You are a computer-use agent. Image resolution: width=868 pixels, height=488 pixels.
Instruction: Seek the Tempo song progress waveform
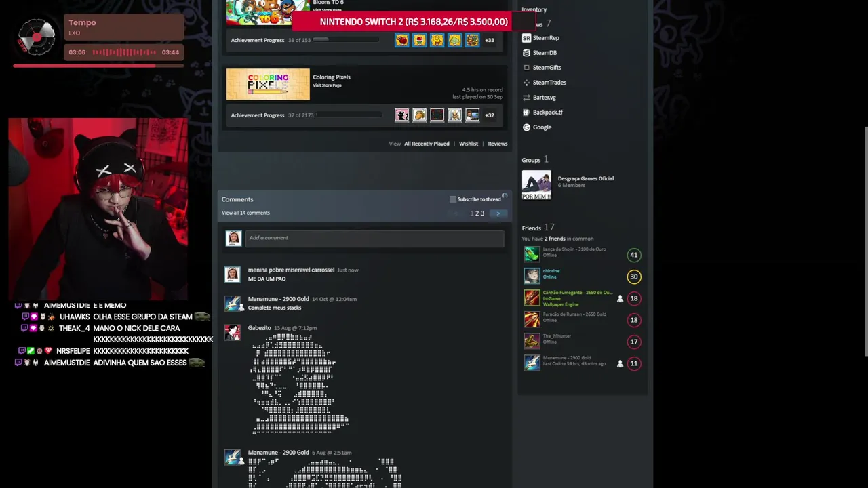click(124, 52)
